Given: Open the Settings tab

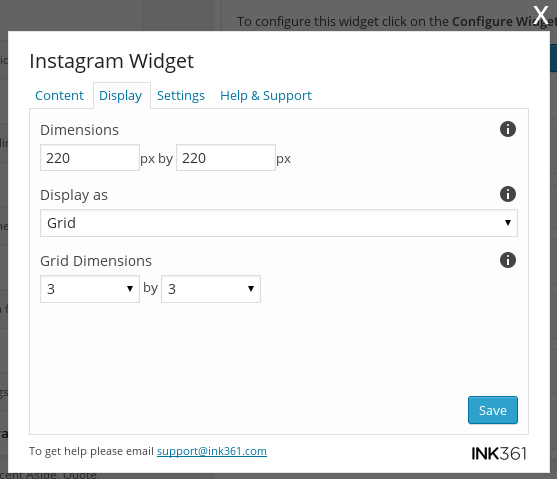Looking at the screenshot, I should pos(181,96).
